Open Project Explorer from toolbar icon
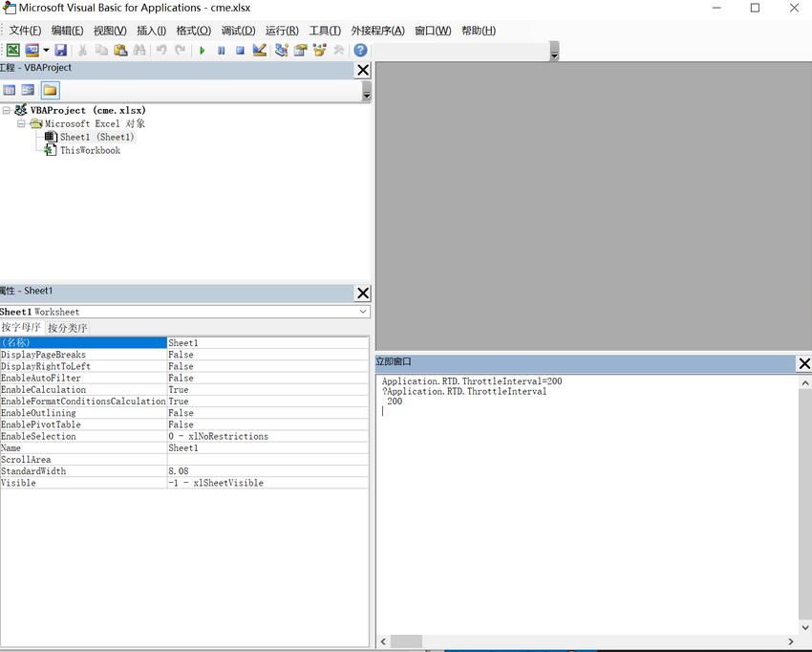The width and height of the screenshot is (812, 652). (x=282, y=51)
